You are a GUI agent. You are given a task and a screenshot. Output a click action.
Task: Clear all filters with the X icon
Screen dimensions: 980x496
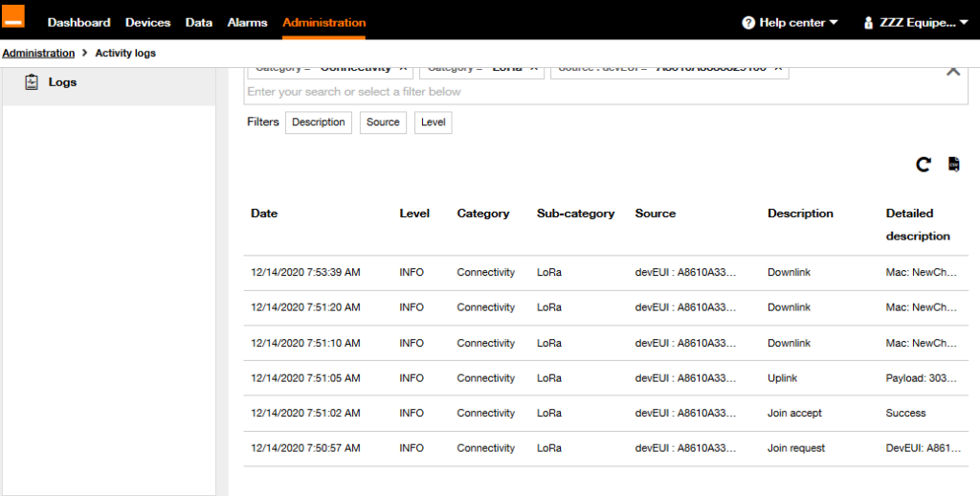[953, 71]
